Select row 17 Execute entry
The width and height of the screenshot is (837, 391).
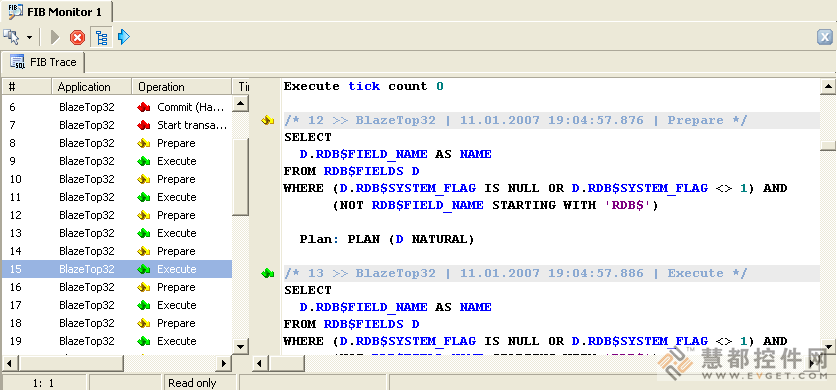[x=117, y=305]
